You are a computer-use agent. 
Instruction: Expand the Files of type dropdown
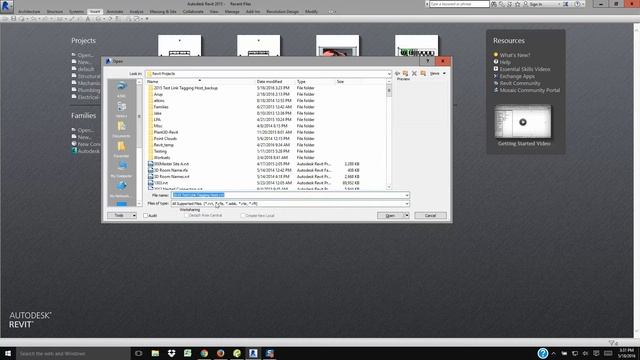coord(407,204)
